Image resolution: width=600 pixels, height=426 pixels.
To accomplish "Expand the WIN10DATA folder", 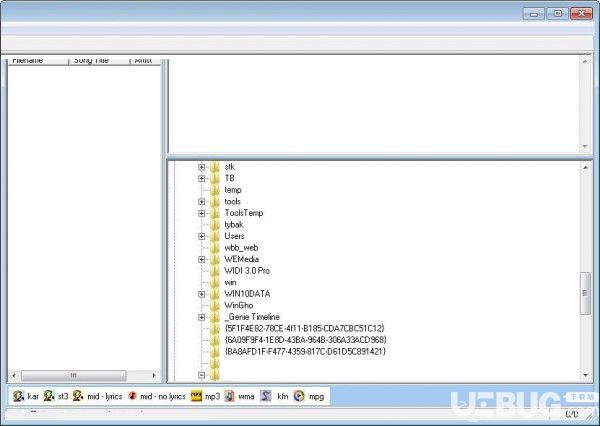I will click(x=202, y=294).
